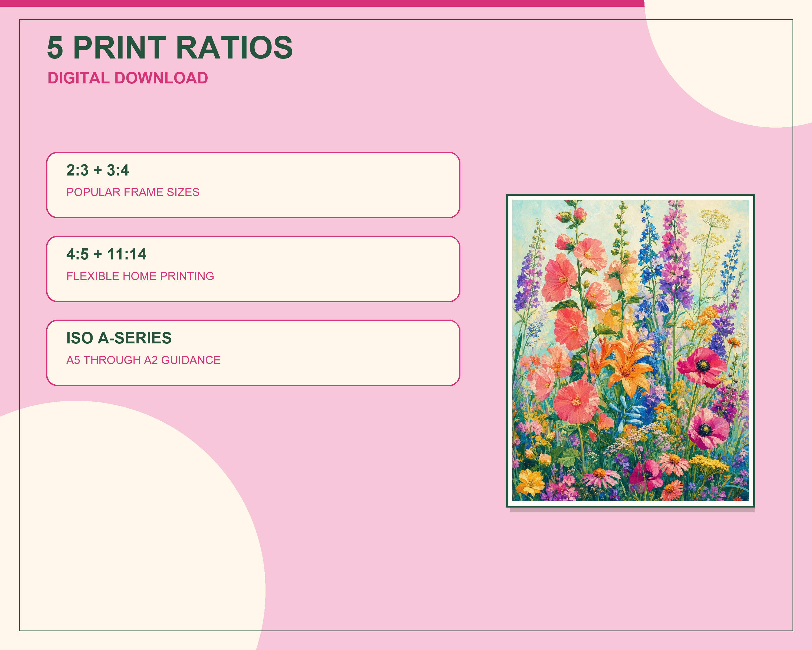Select the "ISO A-SERIES" title

119,338
